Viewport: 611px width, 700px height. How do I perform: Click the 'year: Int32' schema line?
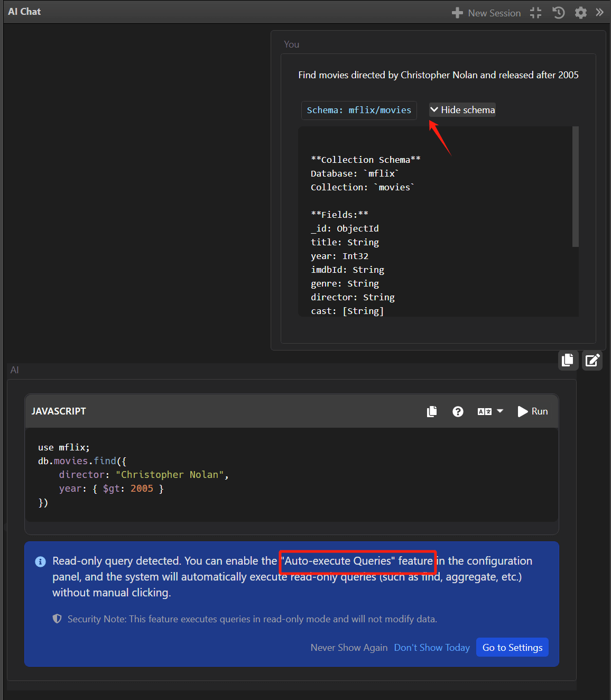tap(339, 256)
